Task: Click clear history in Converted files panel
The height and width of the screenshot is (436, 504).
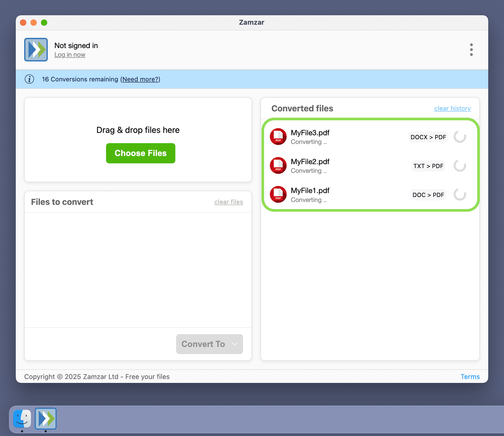Action: point(452,108)
